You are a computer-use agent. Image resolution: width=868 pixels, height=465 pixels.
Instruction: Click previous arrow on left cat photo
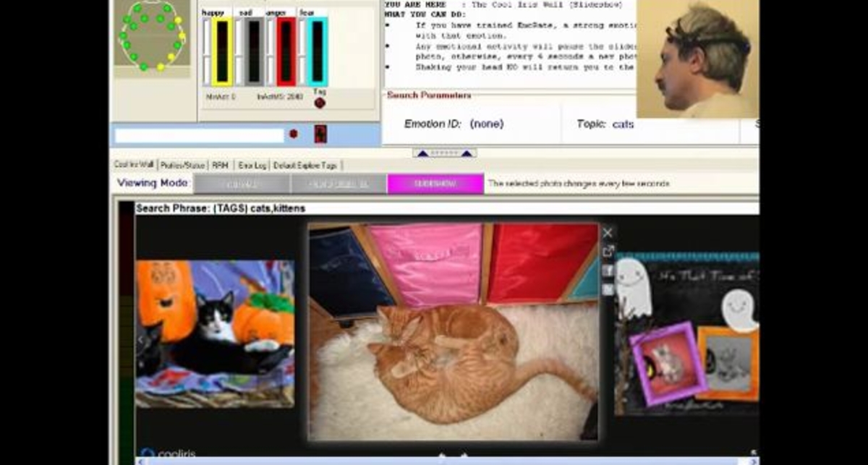142,339
